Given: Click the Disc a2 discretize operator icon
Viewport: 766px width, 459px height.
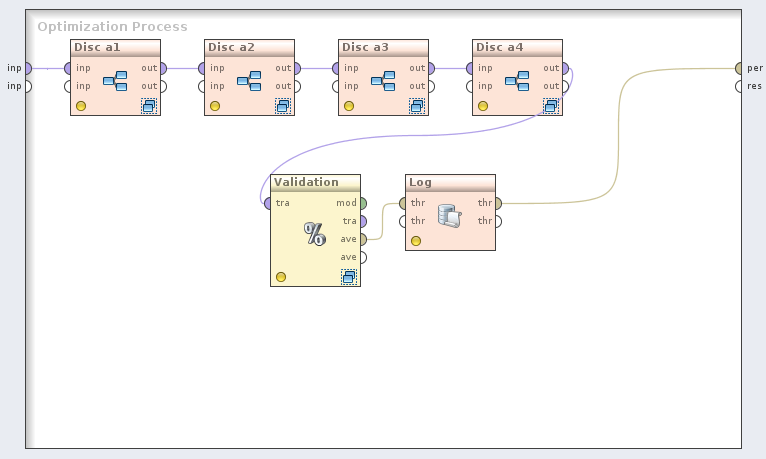Looking at the screenshot, I should [x=249, y=80].
